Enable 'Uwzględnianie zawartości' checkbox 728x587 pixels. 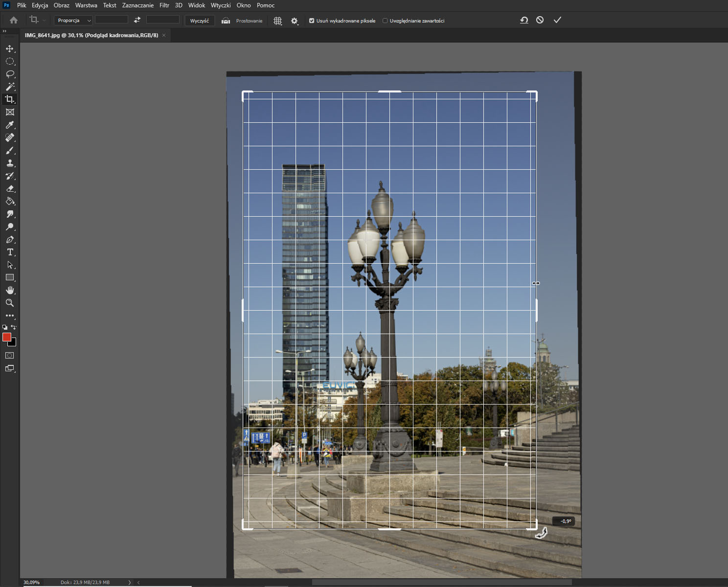[385, 21]
